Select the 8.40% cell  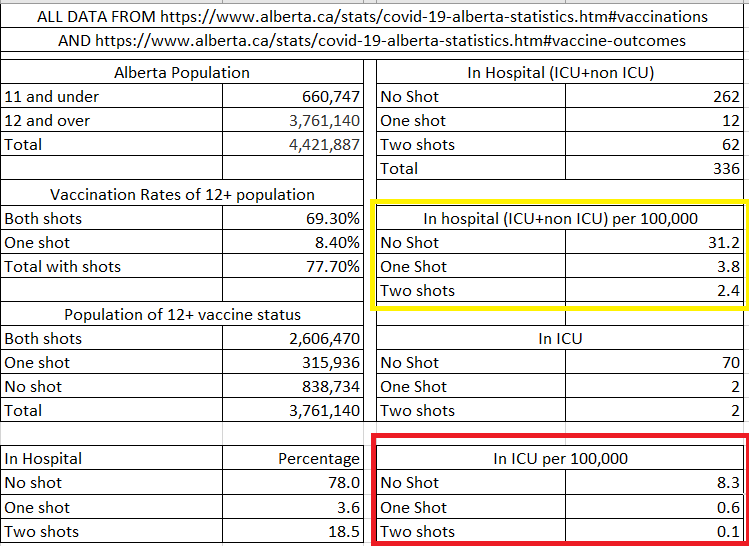pyautogui.click(x=293, y=242)
